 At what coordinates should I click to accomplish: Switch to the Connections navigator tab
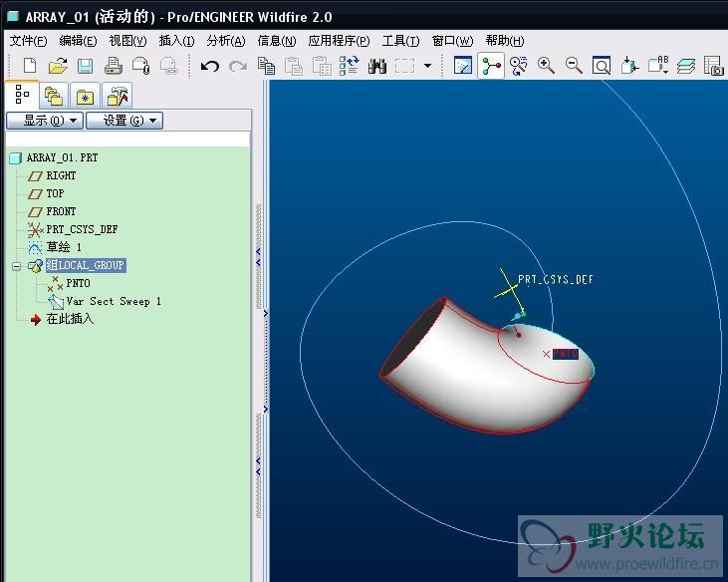(x=117, y=96)
